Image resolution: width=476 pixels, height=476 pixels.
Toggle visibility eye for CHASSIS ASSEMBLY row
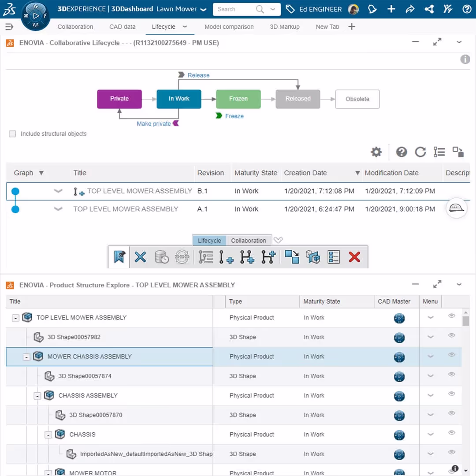click(451, 394)
